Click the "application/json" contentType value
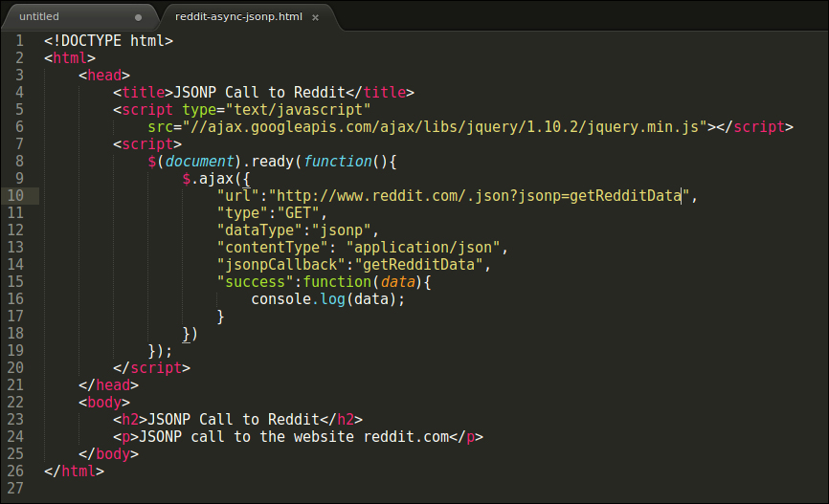Viewport: 829px width, 504px height. click(x=423, y=248)
